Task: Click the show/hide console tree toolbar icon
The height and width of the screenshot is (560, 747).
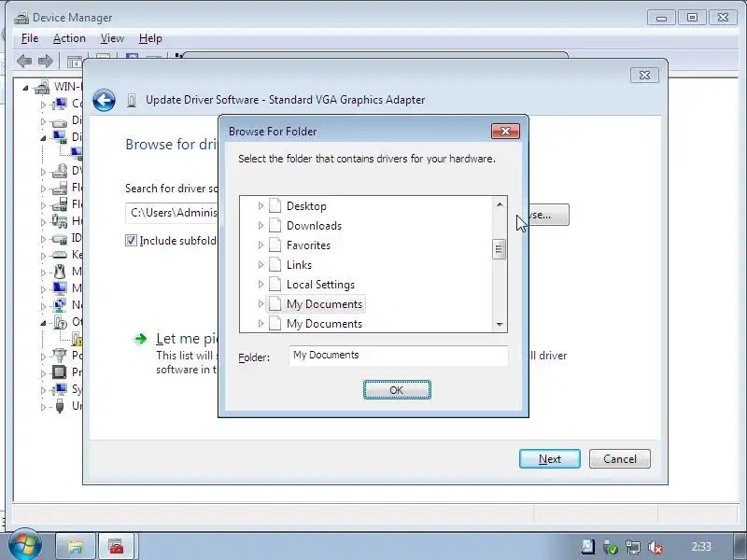Action: click(74, 62)
